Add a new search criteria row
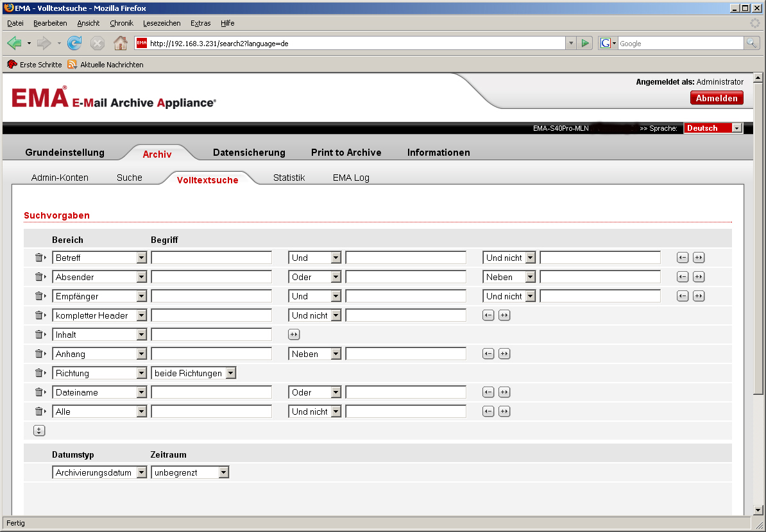This screenshot has height=532, width=766. point(39,431)
